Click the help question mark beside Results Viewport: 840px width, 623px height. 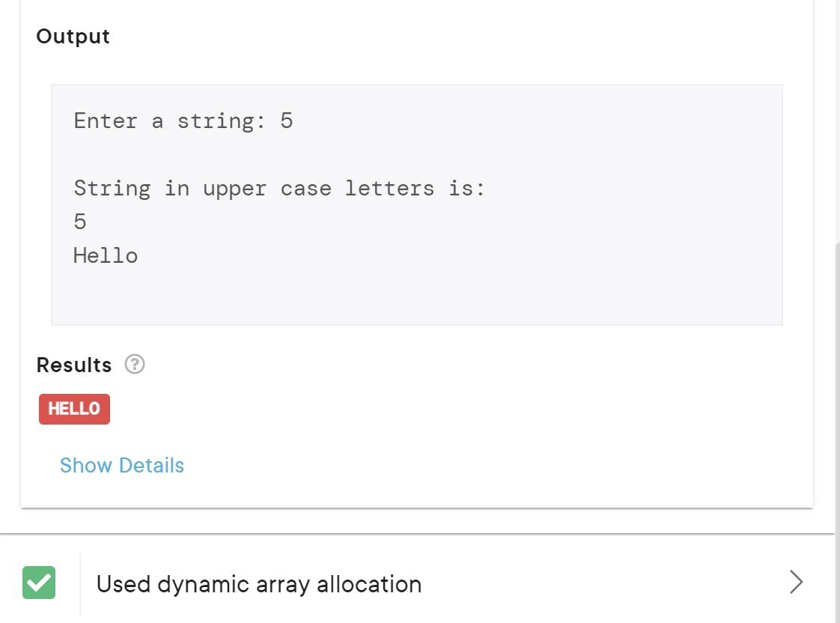(135, 364)
